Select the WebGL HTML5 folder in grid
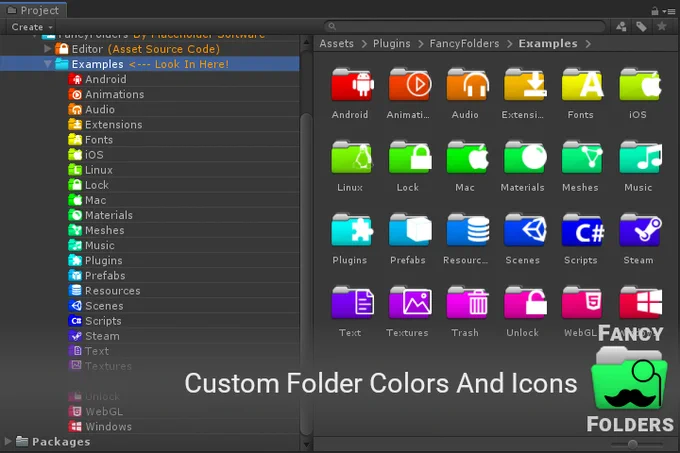 tap(582, 303)
